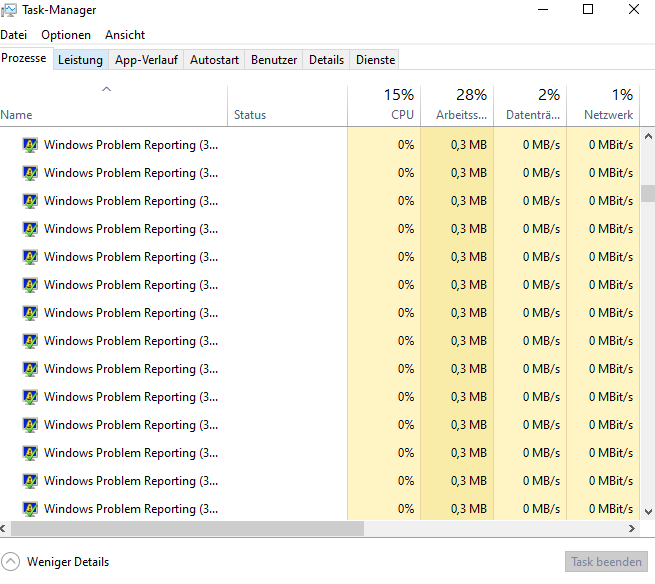Open the Datei menu

[x=14, y=35]
